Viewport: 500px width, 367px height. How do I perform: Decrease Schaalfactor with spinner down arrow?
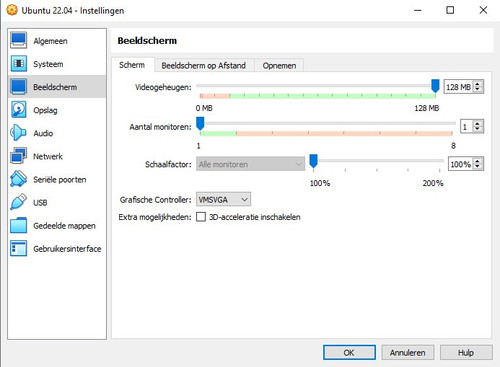click(478, 167)
